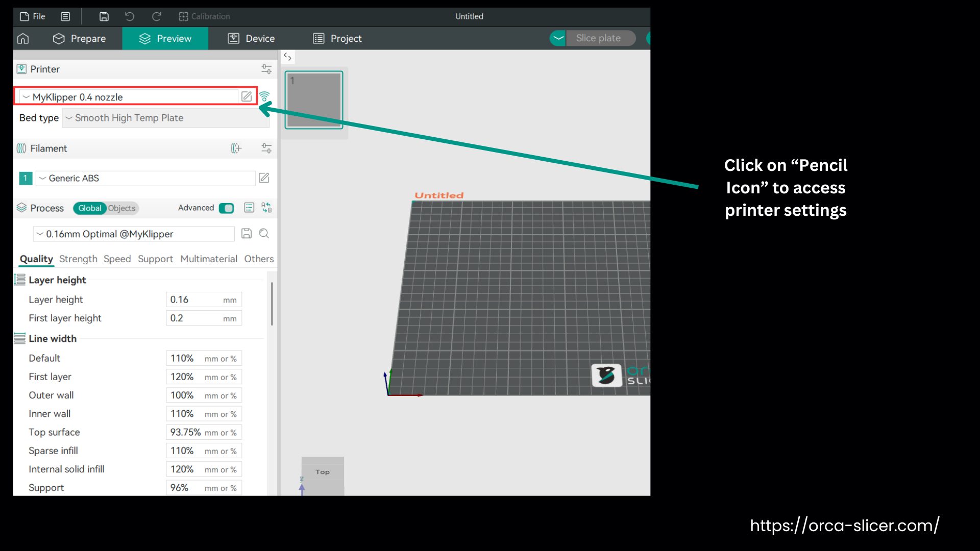Open the Slice plate dropdown arrow
Screen dimensions: 980x551
coord(558,38)
